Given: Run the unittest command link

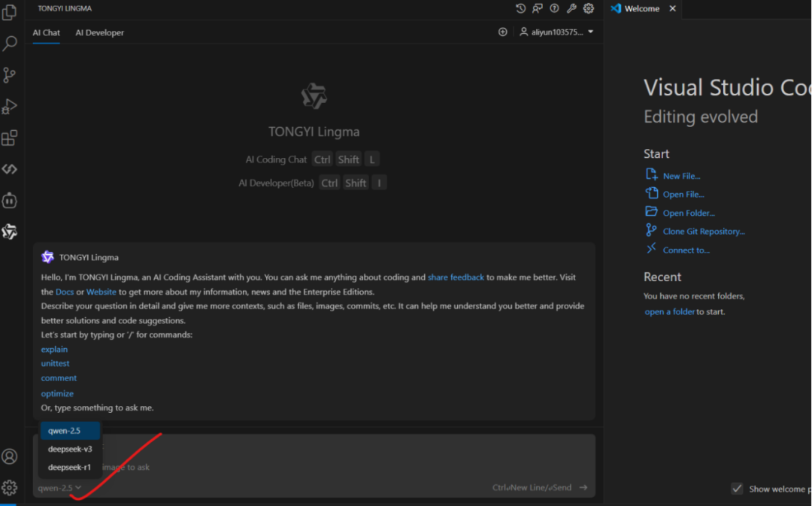Looking at the screenshot, I should point(55,364).
